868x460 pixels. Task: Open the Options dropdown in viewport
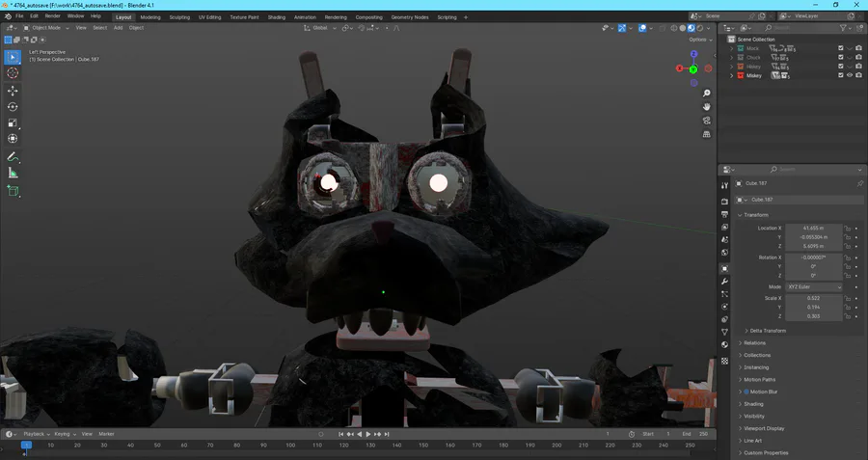700,40
